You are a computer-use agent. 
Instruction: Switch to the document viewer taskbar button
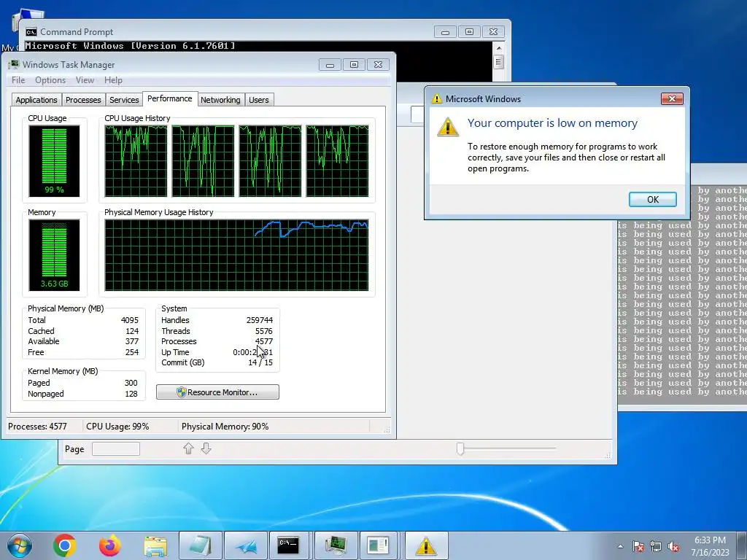click(x=379, y=545)
